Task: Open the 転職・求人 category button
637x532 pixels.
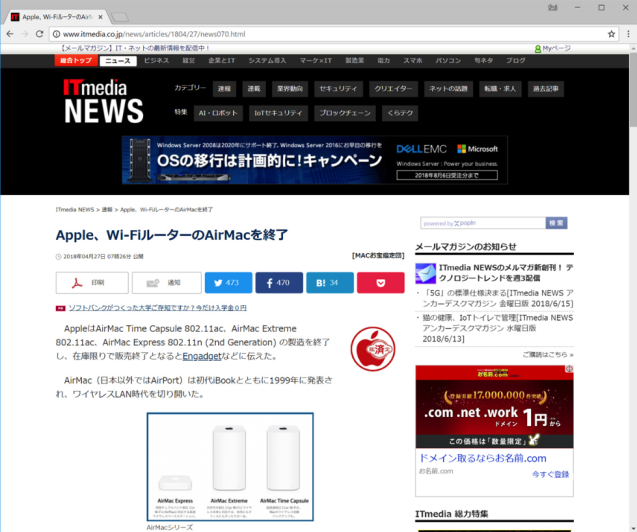Action: point(500,89)
